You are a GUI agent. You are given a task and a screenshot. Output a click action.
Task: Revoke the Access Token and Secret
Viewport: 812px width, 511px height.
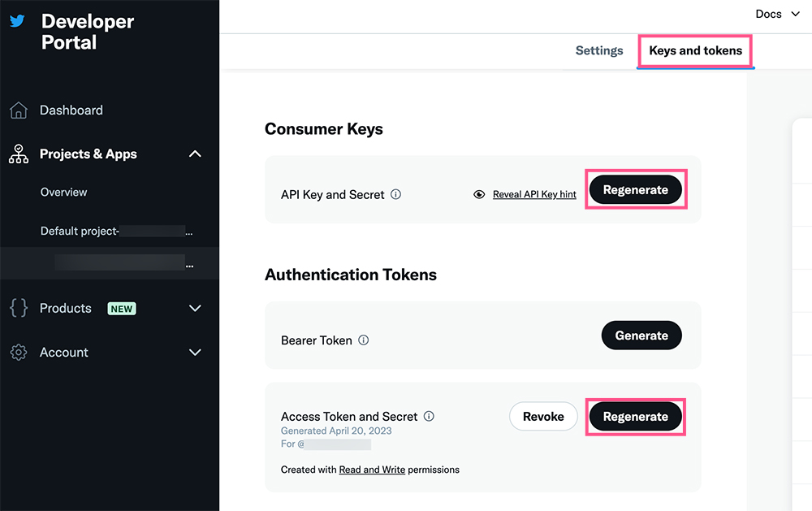[543, 416]
